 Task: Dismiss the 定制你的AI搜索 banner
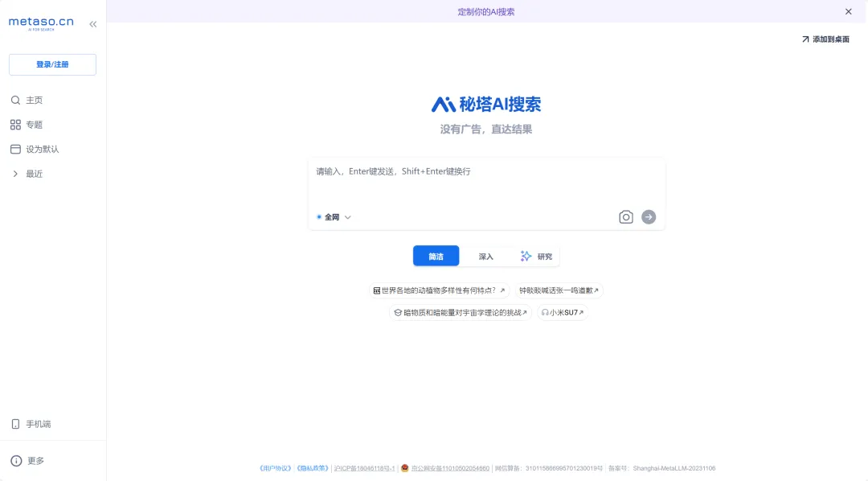[848, 11]
